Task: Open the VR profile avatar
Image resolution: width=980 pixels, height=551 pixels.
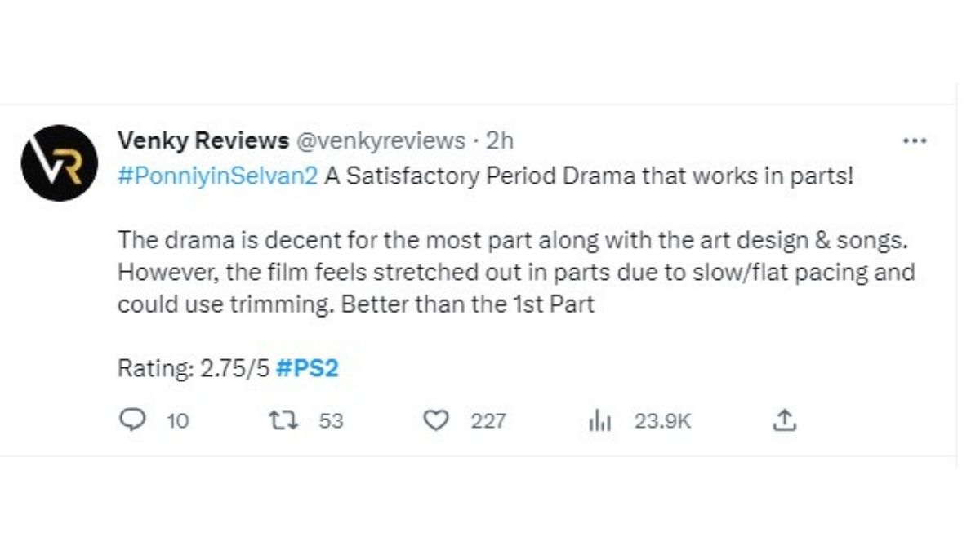Action: coord(60,162)
